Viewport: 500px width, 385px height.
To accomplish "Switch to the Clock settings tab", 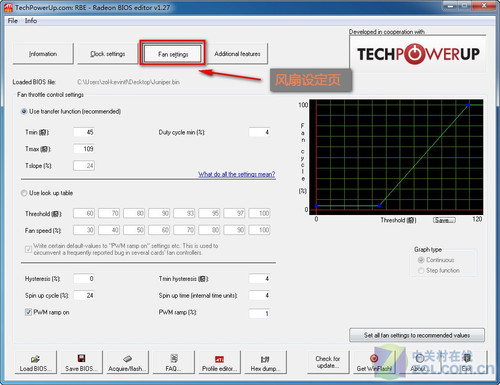I will pyautogui.click(x=108, y=54).
